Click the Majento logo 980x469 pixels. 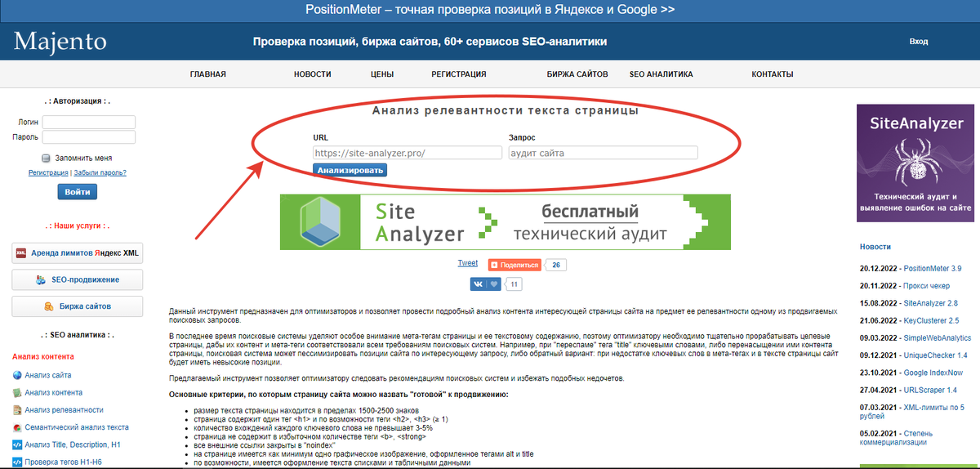(x=60, y=41)
